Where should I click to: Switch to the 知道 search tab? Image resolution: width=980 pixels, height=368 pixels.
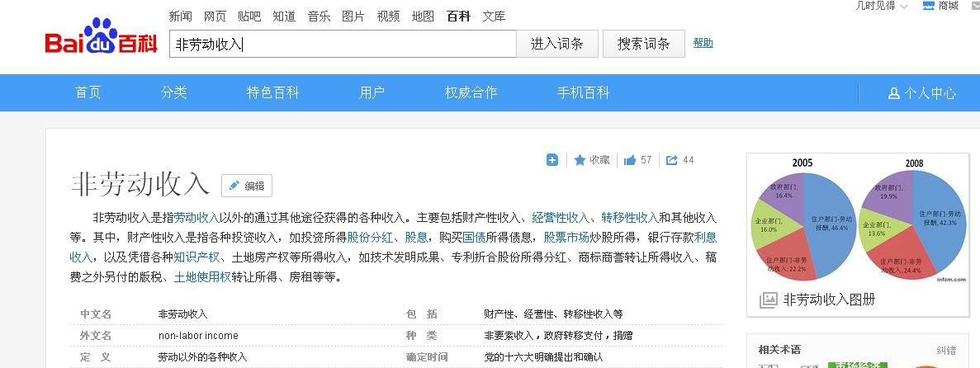[284, 17]
